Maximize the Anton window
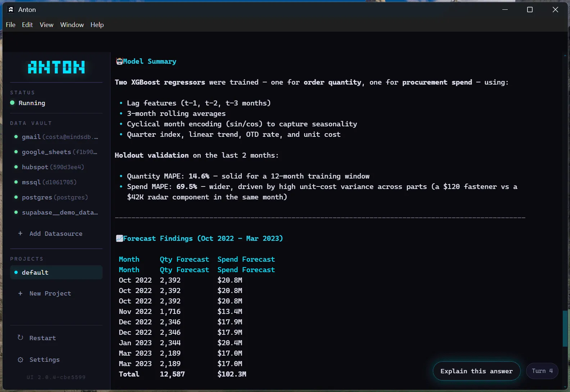Image resolution: width=570 pixels, height=392 pixels. [x=530, y=10]
